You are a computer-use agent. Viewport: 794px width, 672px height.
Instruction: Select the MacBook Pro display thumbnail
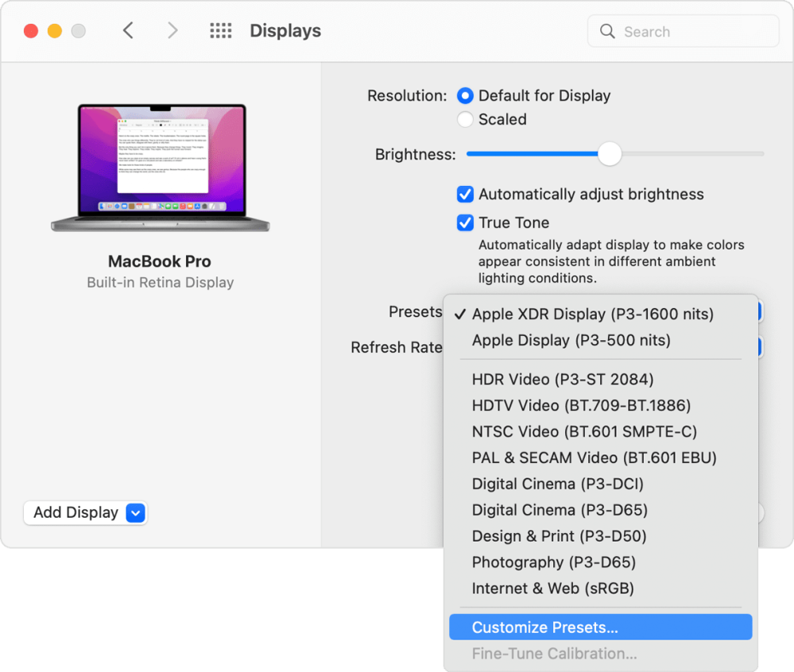click(x=160, y=168)
